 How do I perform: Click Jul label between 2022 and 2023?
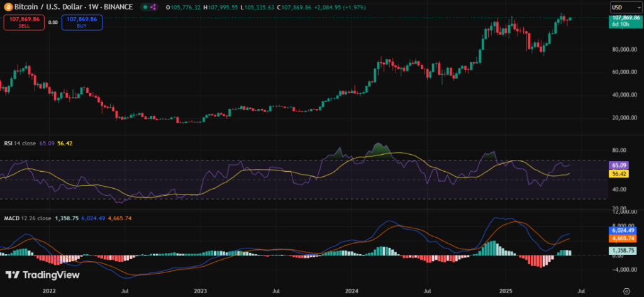point(125,291)
